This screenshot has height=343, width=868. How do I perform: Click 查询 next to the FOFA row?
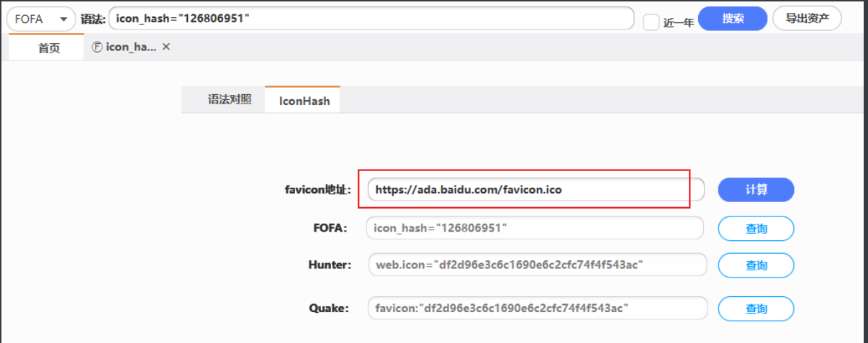756,229
